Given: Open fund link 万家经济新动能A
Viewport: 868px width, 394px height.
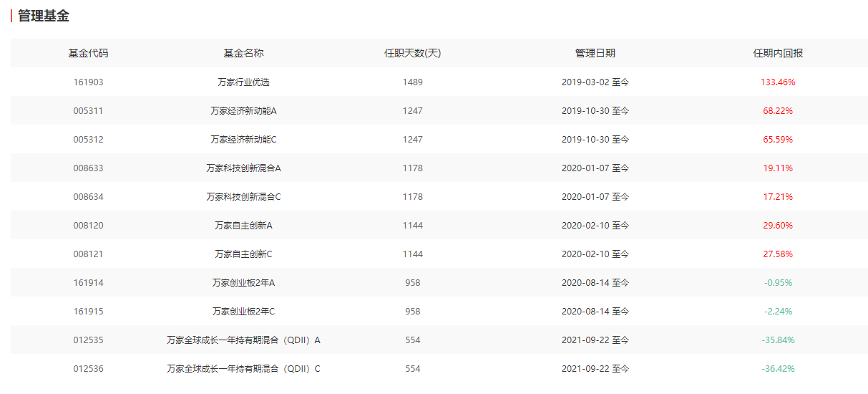Looking at the screenshot, I should (x=243, y=111).
